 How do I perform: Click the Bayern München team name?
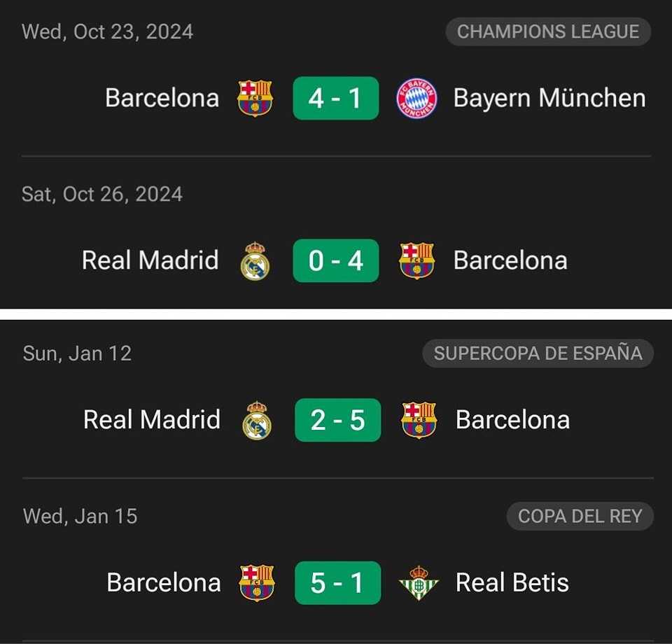(x=549, y=98)
